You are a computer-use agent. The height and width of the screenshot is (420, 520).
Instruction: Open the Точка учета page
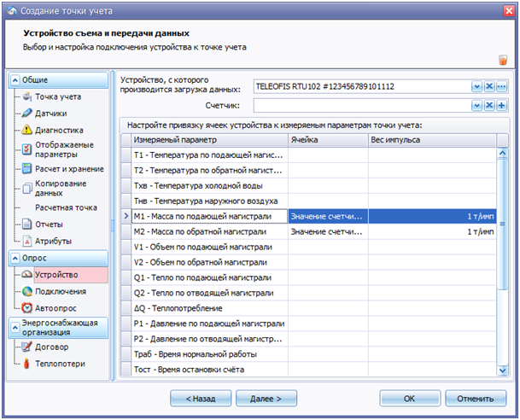tap(58, 96)
